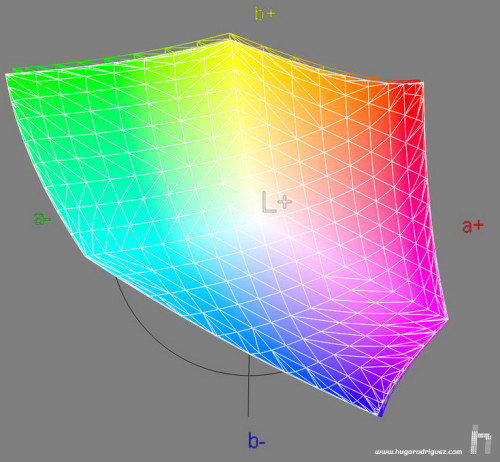Screen dimensions: 500x462
Task: Open the www.hugorodriguez.com watermark link
Action: (418, 452)
